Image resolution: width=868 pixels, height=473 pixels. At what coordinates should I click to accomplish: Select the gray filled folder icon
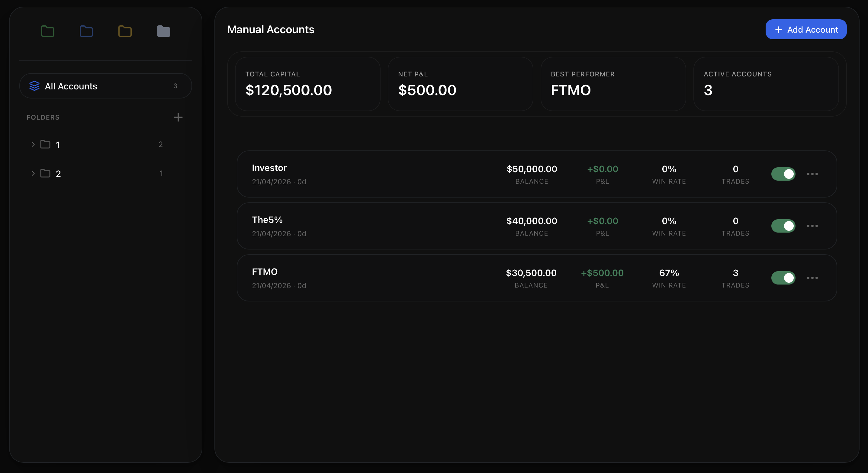[164, 31]
